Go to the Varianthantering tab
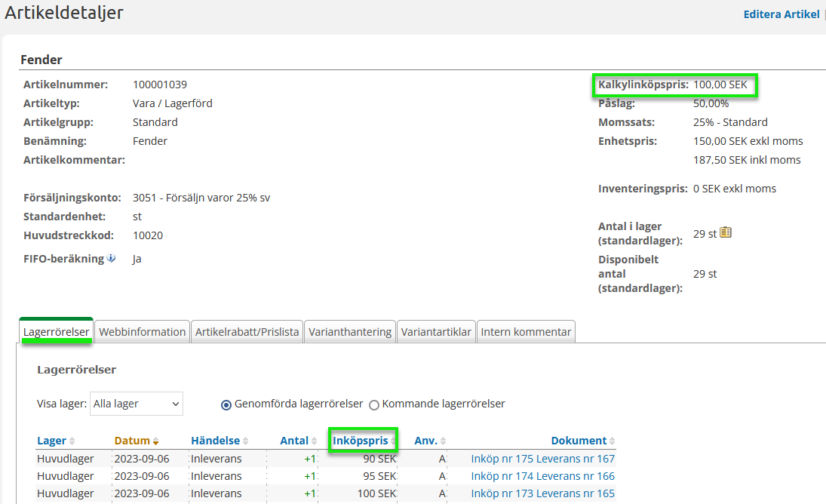826x504 pixels. (350, 332)
